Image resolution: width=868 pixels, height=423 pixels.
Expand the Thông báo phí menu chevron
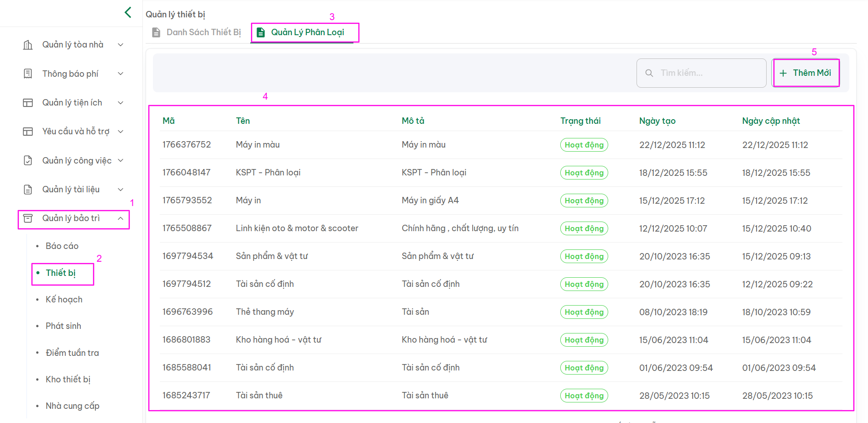click(121, 74)
